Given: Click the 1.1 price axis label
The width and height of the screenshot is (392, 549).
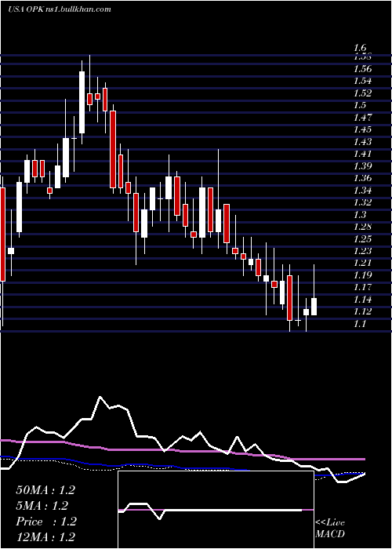Looking at the screenshot, I should [360, 324].
